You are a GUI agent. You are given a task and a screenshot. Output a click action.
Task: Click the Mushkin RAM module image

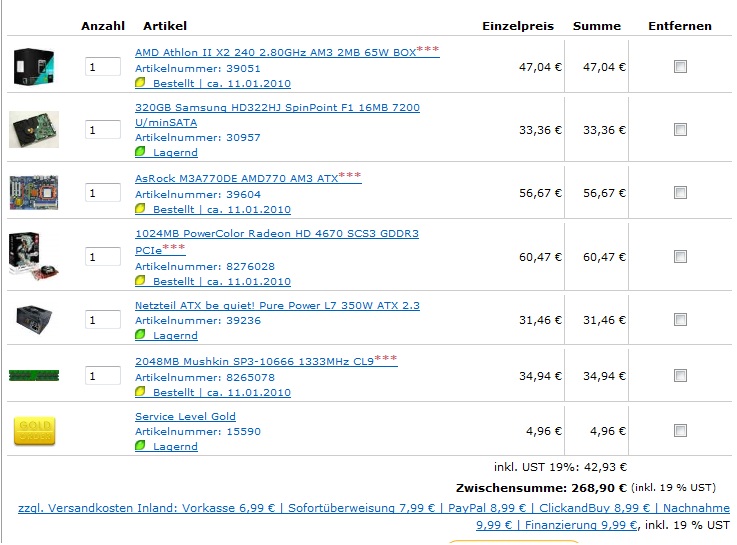pyautogui.click(x=34, y=375)
